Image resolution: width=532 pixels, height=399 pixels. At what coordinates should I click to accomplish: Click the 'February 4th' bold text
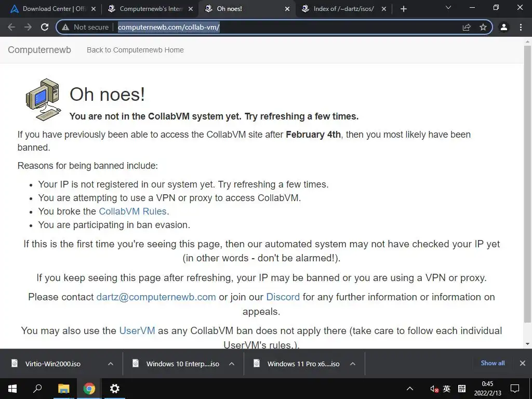[x=313, y=135]
